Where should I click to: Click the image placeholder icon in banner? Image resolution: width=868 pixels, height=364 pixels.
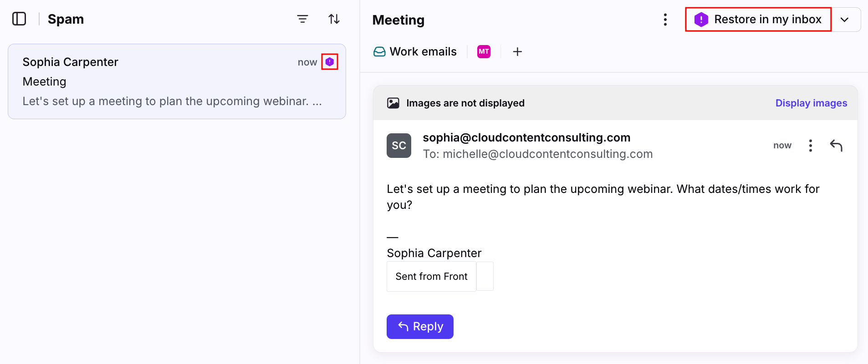pos(393,103)
